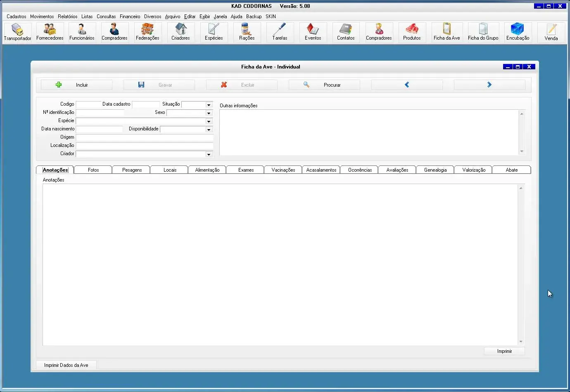570x392 pixels.
Task: Switch to the Genealogia tab
Action: [435, 170]
